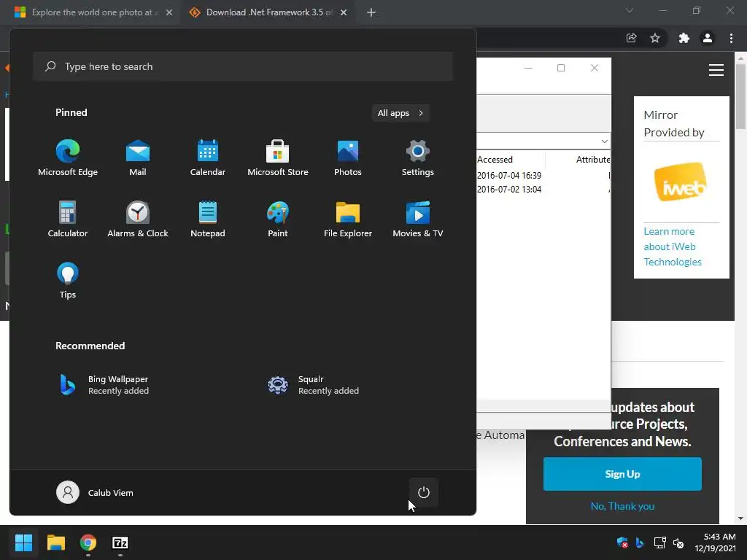This screenshot has height=560, width=747.
Task: Bookmark this page with star icon
Action: tap(655, 38)
